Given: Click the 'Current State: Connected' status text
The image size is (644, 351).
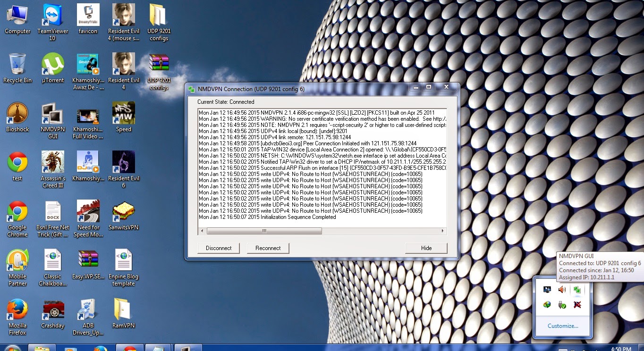Looking at the screenshot, I should tap(226, 102).
